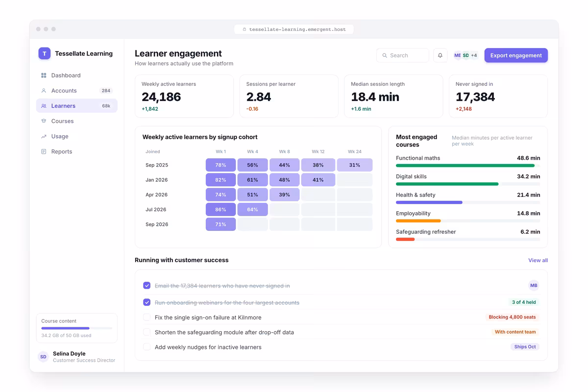Click the Ships Oct tag
This screenshot has width=588, height=392.
click(525, 346)
